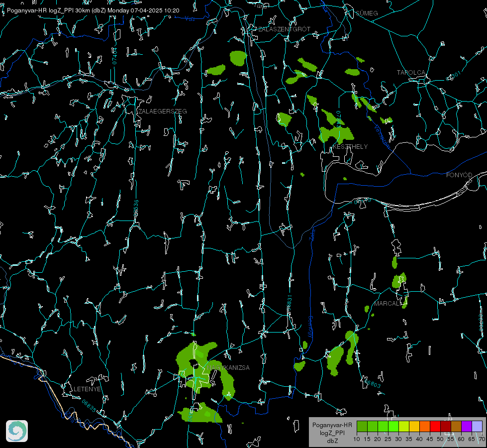Screen dimensions: 487x448
Task: Click the radar echo above Keszthely
Action: tap(336, 134)
